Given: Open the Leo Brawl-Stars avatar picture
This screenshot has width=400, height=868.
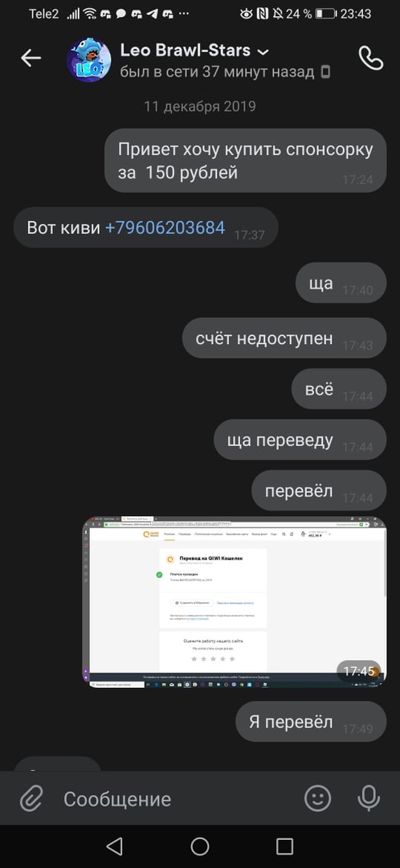Looking at the screenshot, I should pyautogui.click(x=89, y=59).
